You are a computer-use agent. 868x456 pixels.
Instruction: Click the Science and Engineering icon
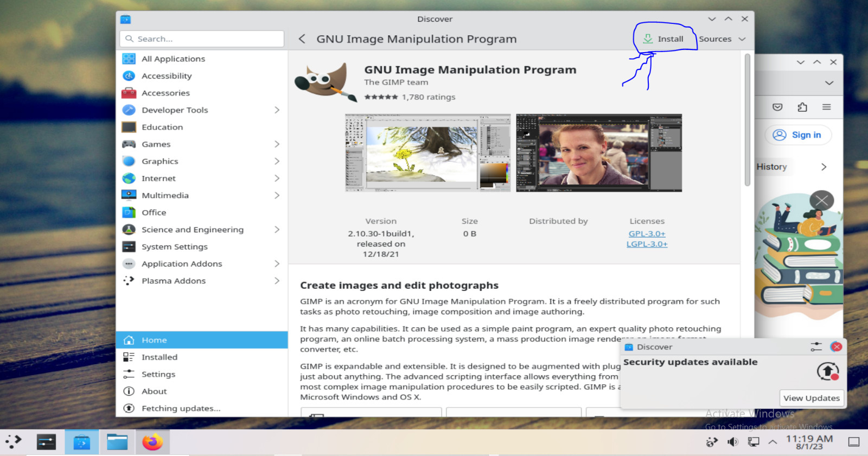[x=129, y=230]
